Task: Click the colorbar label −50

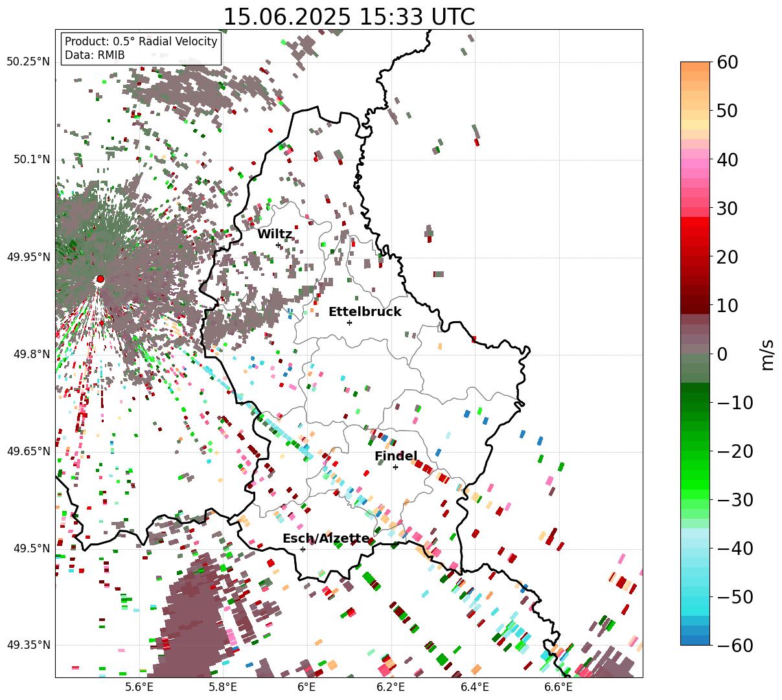Action: [x=734, y=596]
